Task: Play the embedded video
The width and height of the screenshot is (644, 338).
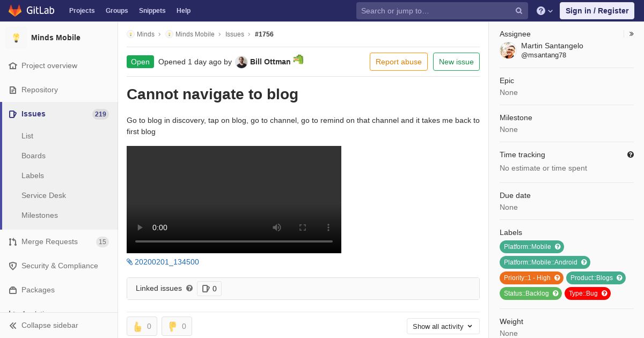Action: pyautogui.click(x=140, y=227)
